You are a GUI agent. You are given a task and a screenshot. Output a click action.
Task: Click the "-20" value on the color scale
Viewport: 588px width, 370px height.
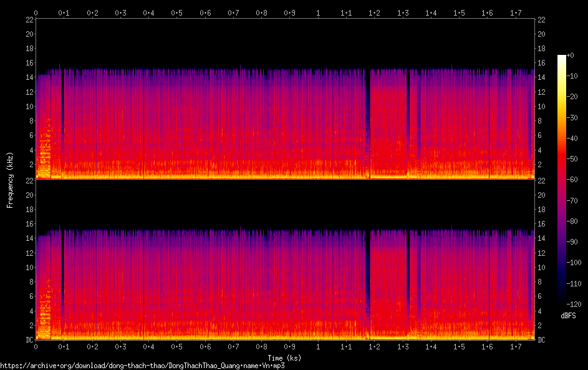point(572,97)
